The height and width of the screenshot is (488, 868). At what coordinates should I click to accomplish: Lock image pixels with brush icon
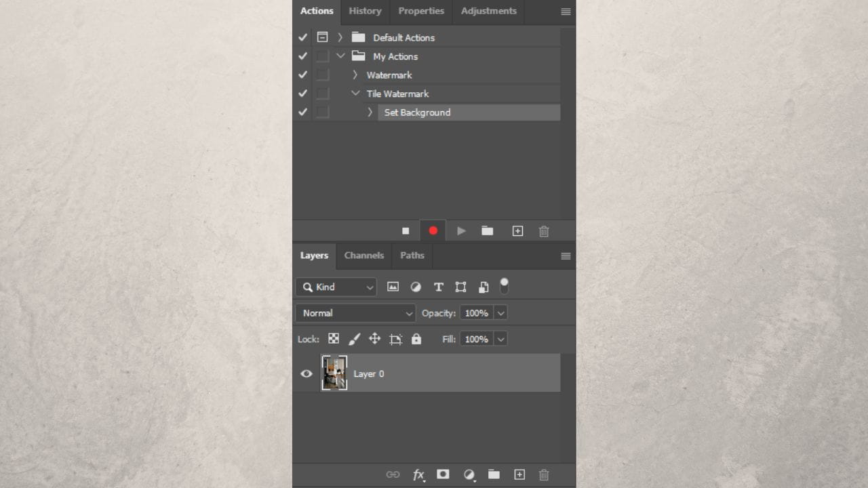[x=354, y=339]
